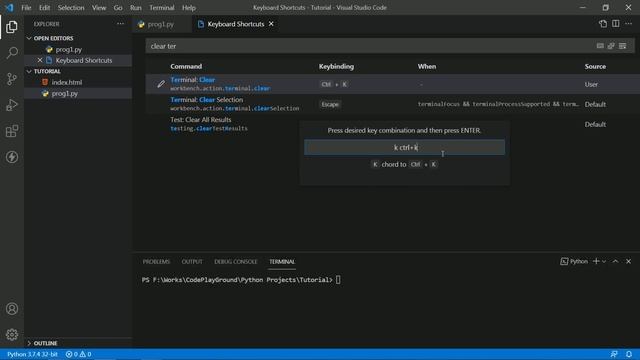Switch to the prog1.py editor tab

160,24
